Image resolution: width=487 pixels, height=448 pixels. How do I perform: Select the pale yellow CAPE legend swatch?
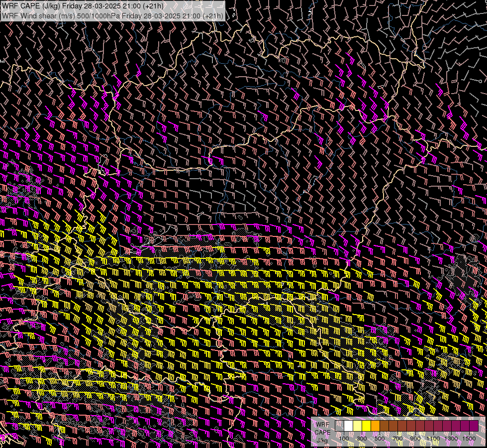(x=358, y=426)
